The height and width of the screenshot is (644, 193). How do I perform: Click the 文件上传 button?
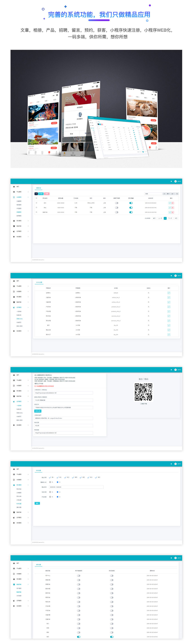point(37,411)
